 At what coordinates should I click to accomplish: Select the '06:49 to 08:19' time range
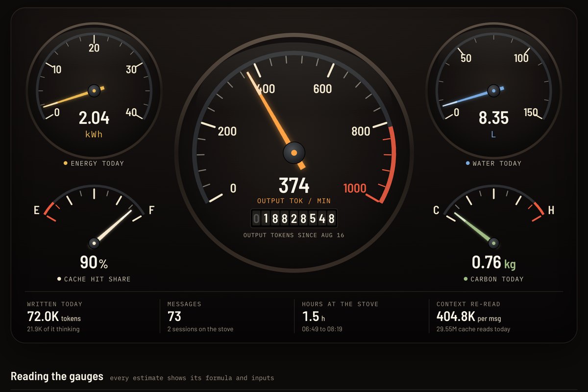point(322,329)
